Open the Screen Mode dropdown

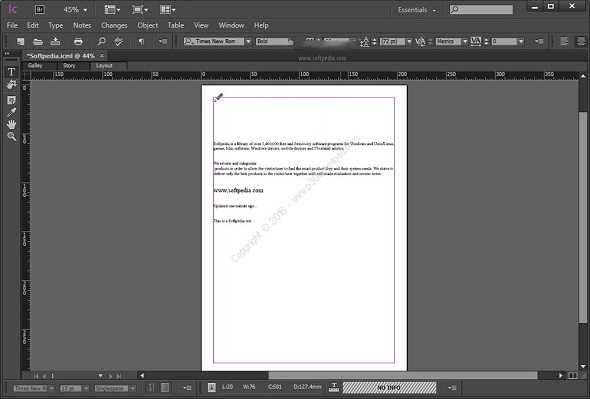click(140, 10)
